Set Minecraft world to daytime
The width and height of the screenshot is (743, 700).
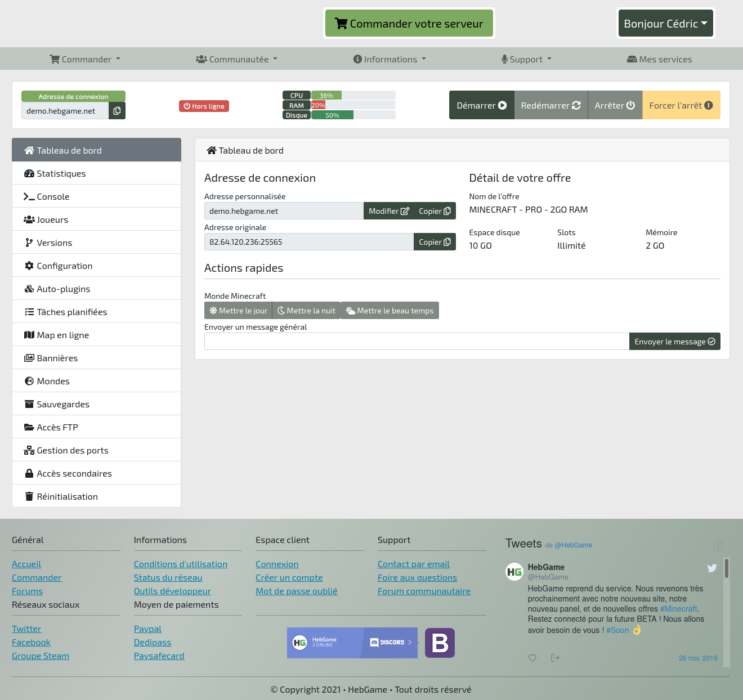(x=238, y=311)
